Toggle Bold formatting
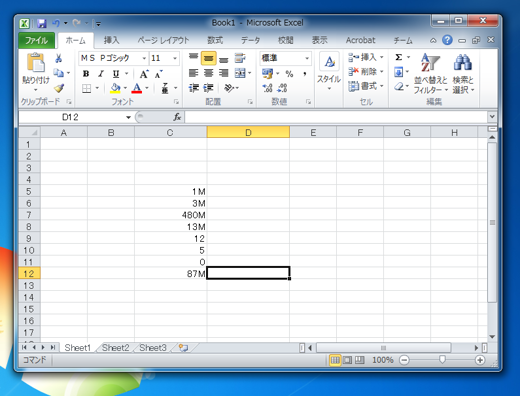The image size is (520, 396). pos(86,74)
